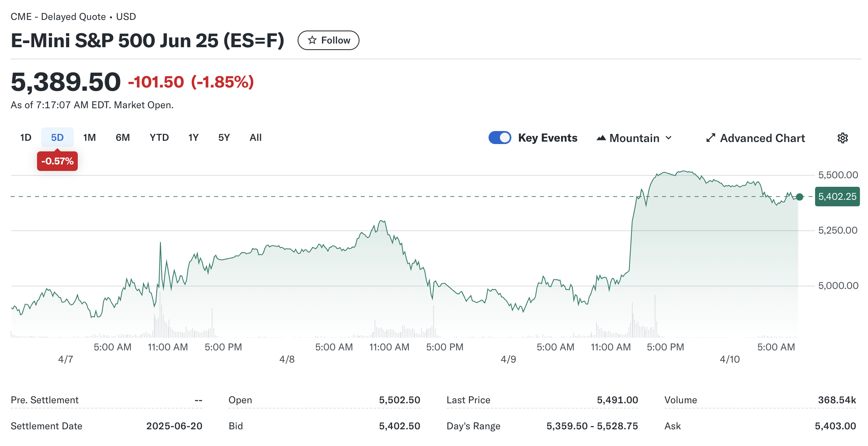This screenshot has width=868, height=446.
Task: Switch chart to 1M range
Action: (89, 138)
